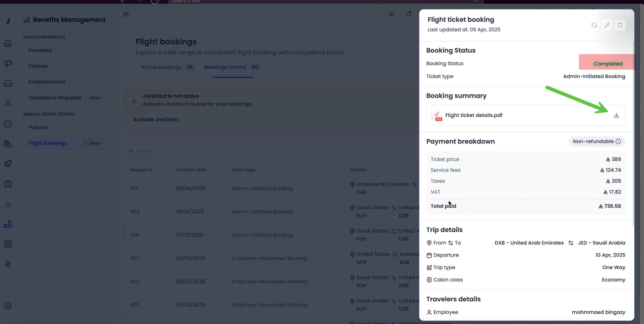
Task: Open home icon in left sidebar
Action: coord(8,43)
